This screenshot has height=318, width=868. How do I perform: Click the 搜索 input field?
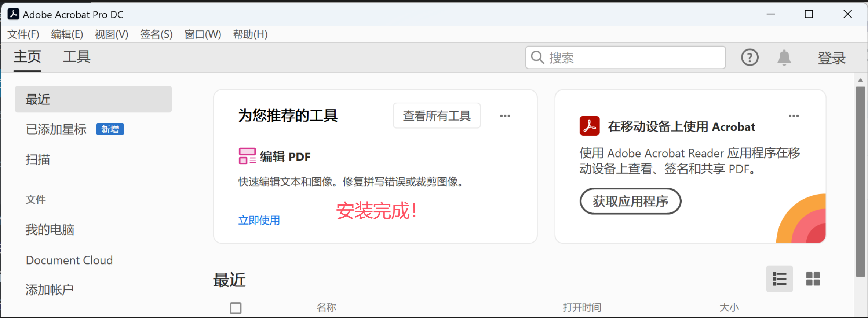[x=626, y=58]
